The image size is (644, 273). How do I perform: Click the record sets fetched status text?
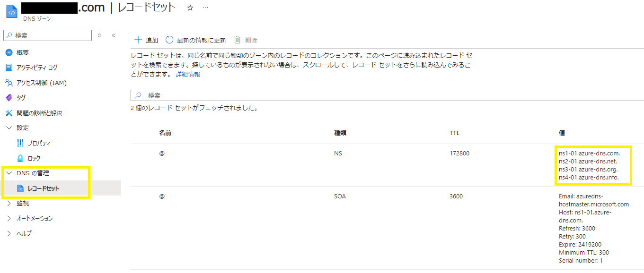point(194,108)
